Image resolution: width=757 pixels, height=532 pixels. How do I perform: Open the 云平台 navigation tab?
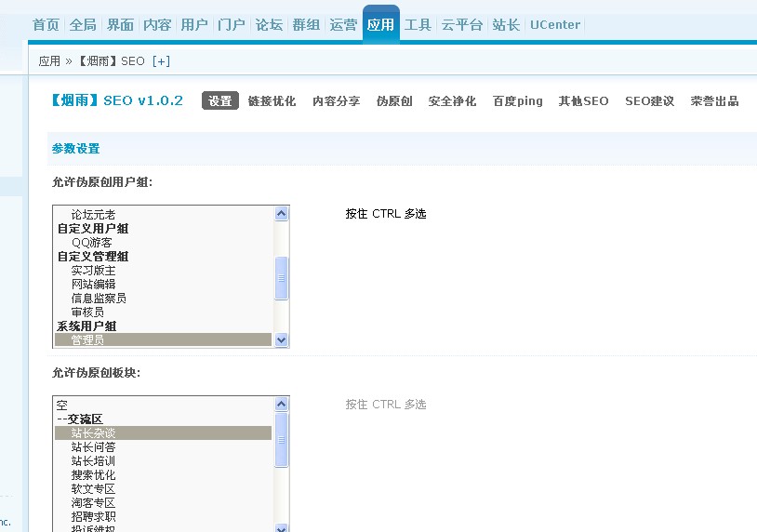tap(461, 25)
